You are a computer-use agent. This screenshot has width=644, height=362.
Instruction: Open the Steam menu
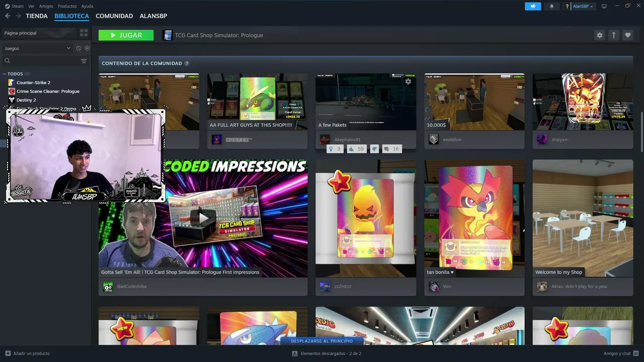[14, 6]
